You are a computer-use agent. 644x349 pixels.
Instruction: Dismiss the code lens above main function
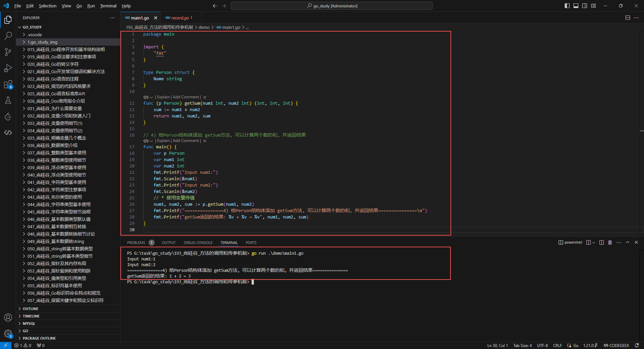pos(205,141)
